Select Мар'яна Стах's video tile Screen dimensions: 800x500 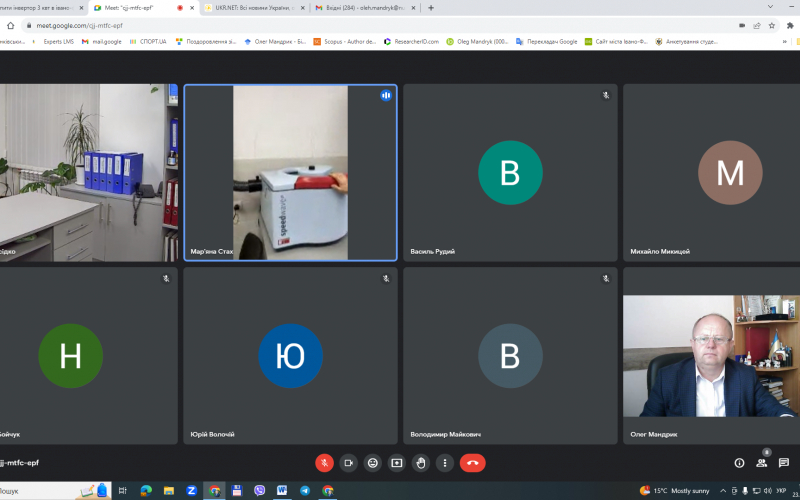click(290, 172)
